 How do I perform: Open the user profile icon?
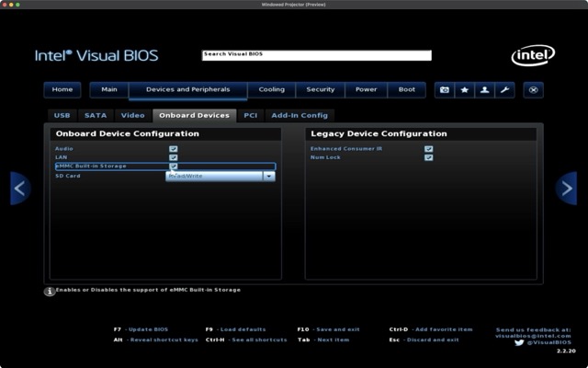484,90
